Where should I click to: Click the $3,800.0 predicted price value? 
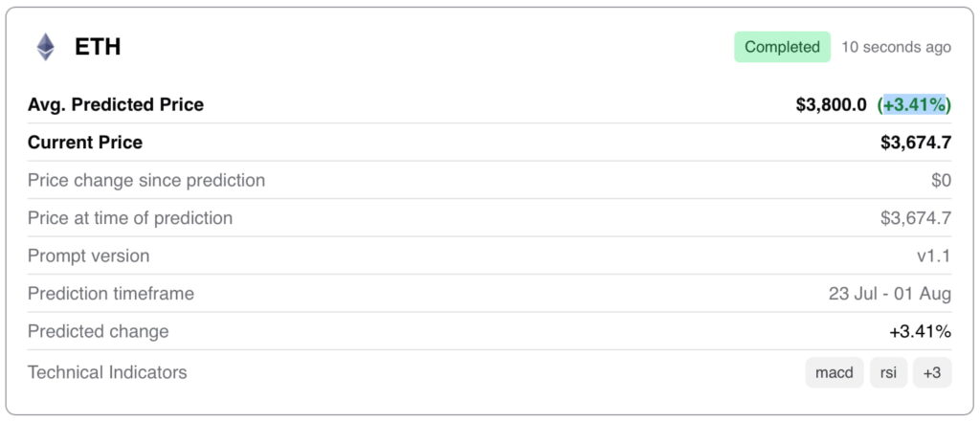(831, 104)
